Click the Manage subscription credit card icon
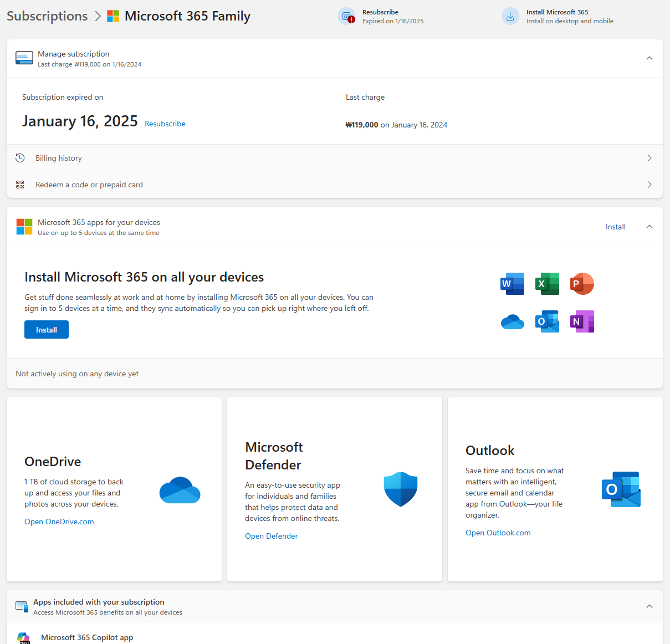Image resolution: width=670 pixels, height=644 pixels. 24,58
